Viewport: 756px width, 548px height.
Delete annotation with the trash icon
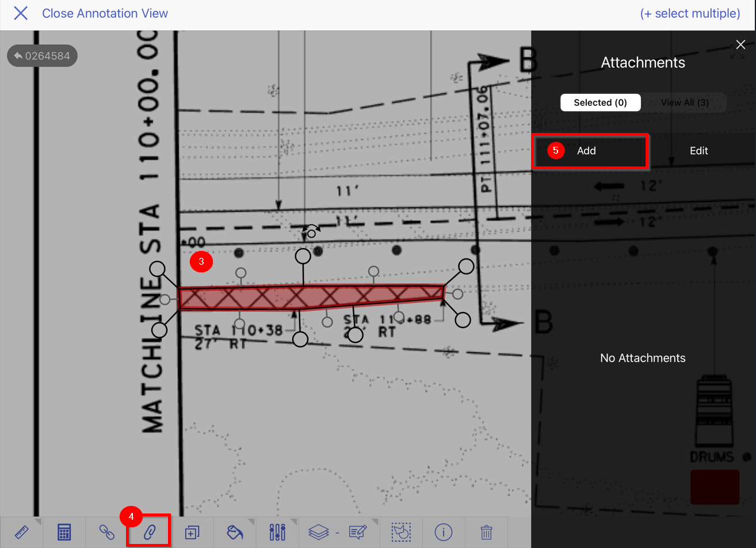(486, 532)
